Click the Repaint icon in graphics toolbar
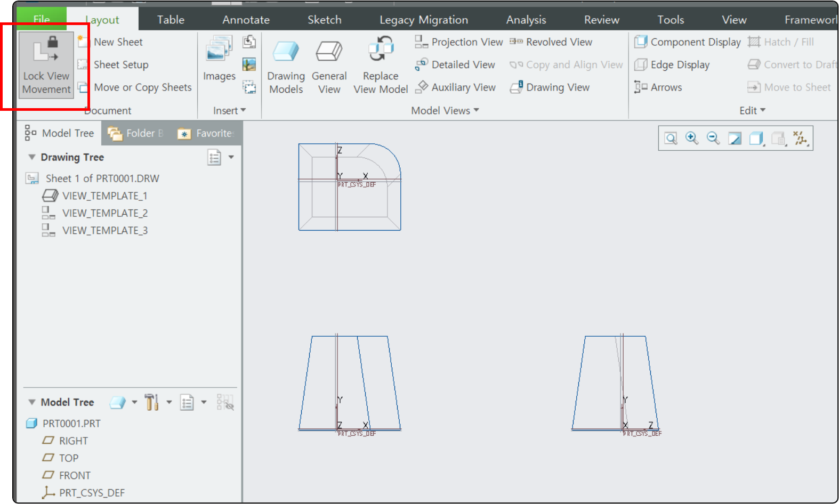The image size is (839, 504). point(735,139)
